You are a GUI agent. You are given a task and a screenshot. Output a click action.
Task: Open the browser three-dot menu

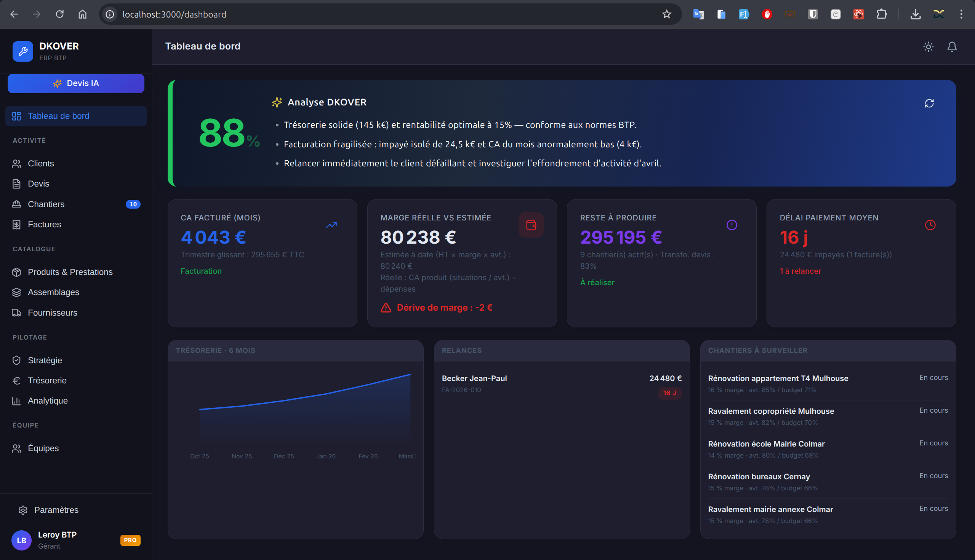point(961,14)
